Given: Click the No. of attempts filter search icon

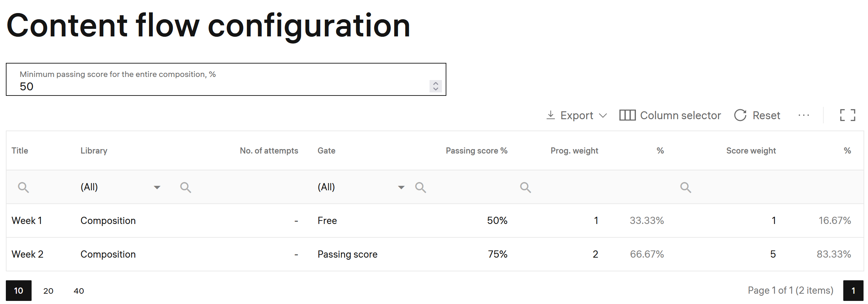Looking at the screenshot, I should pyautogui.click(x=186, y=187).
